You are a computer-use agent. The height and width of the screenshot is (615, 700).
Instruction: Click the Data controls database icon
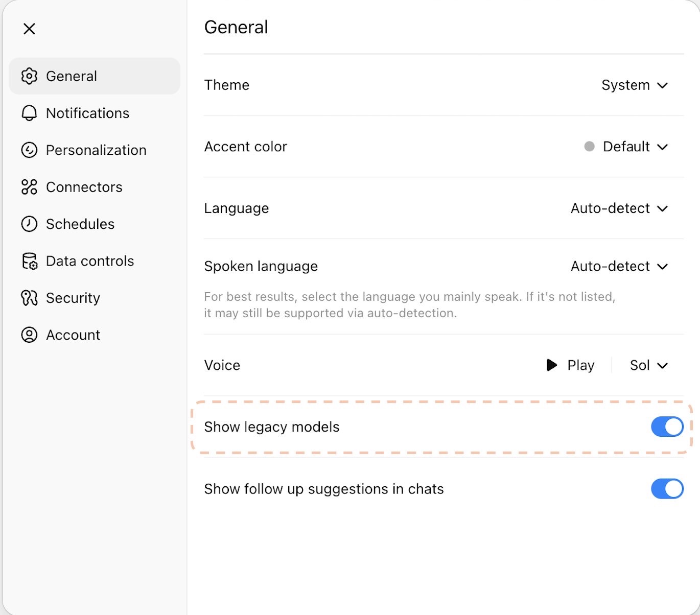pyautogui.click(x=29, y=261)
